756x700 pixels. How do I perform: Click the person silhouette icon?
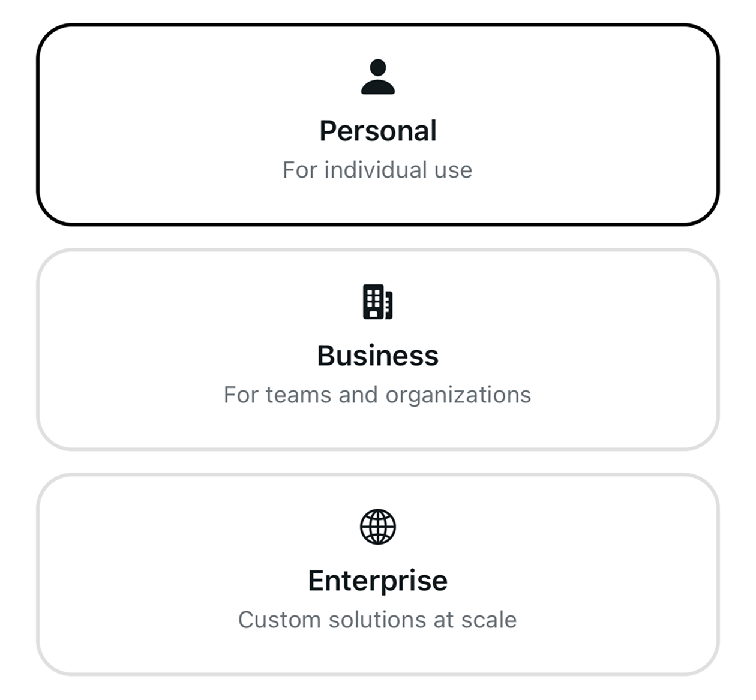(378, 77)
